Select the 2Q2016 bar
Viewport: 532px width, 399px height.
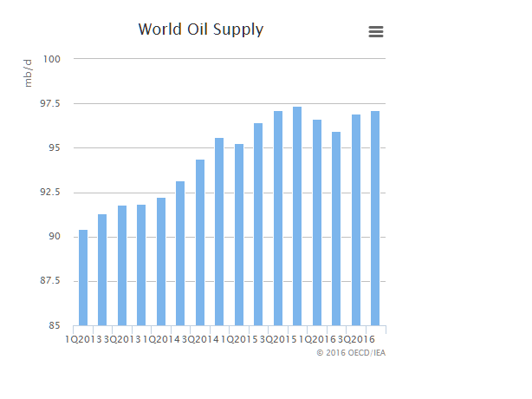(x=336, y=228)
